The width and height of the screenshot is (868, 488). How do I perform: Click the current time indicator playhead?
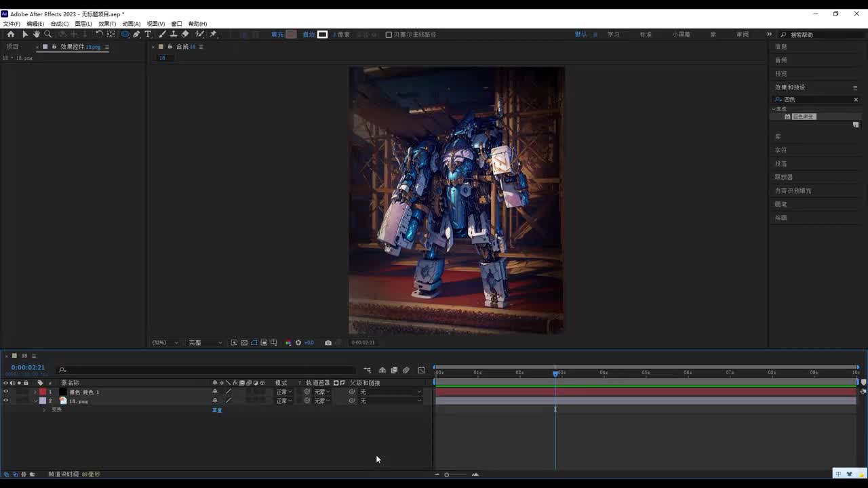click(555, 373)
